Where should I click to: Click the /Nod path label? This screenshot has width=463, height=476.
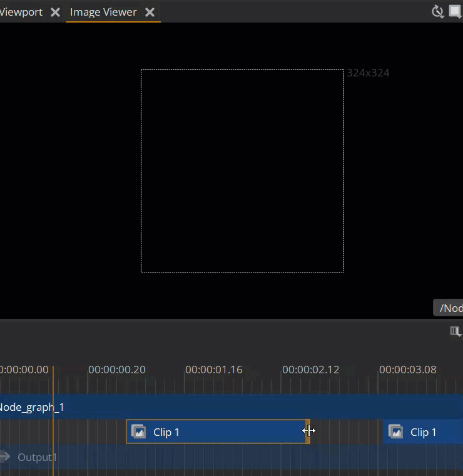[449, 308]
